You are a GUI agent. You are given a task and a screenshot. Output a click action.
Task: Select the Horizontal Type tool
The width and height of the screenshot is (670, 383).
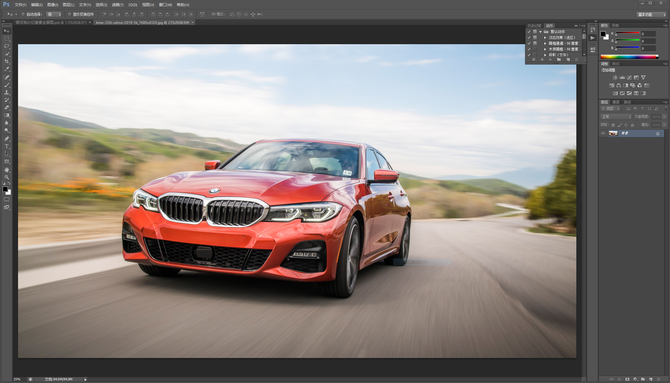pyautogui.click(x=6, y=146)
